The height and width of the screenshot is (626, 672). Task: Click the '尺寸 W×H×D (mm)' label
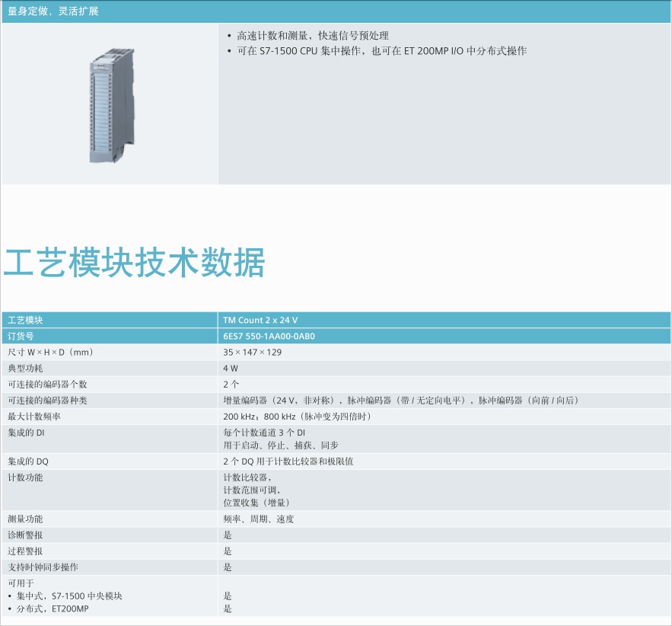tap(50, 352)
